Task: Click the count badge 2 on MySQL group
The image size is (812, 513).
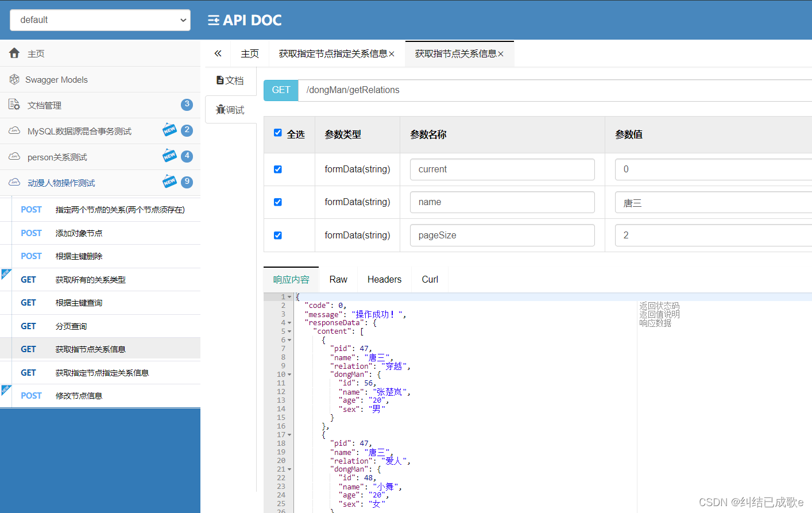Action: (187, 130)
